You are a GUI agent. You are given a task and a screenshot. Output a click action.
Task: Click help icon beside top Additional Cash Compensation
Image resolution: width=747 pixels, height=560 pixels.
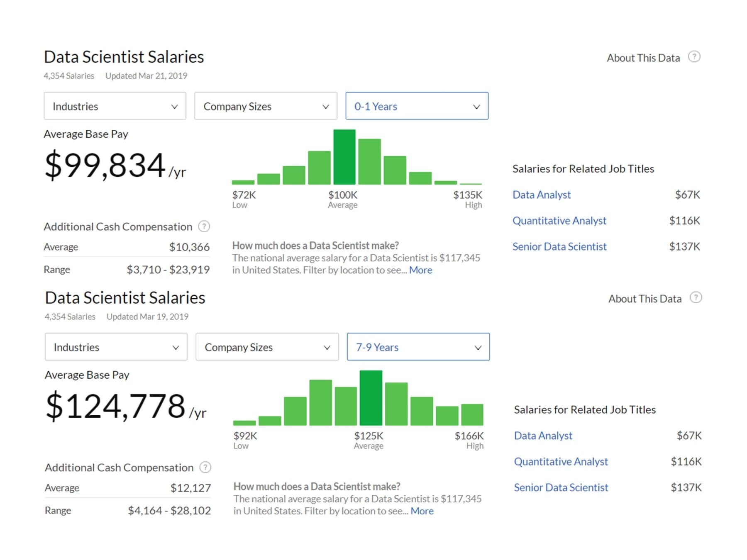point(204,226)
